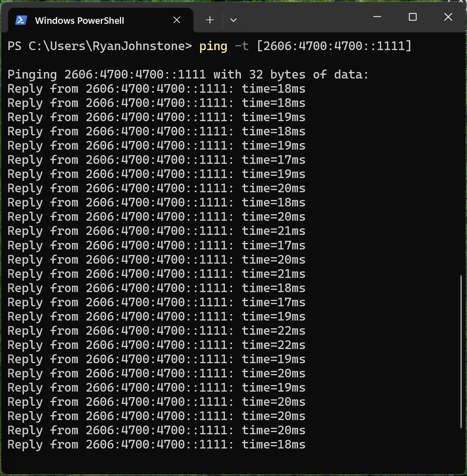This screenshot has height=476, width=467.
Task: Click the PowerShell icon in the tab
Action: coord(21,20)
